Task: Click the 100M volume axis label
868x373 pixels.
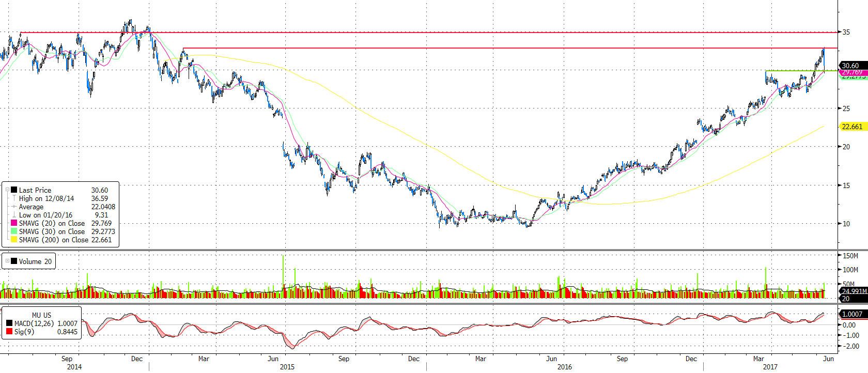Action: coord(850,270)
